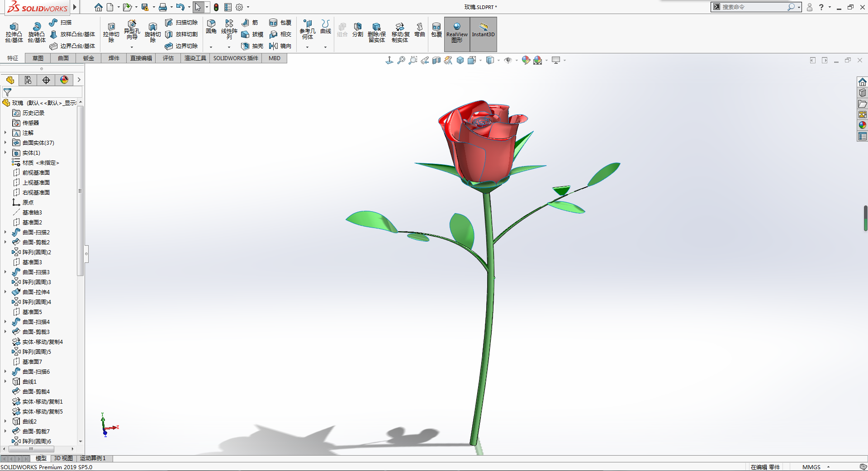The width and height of the screenshot is (868, 471).
Task: Click the Split (分割) tool
Action: tap(358, 30)
